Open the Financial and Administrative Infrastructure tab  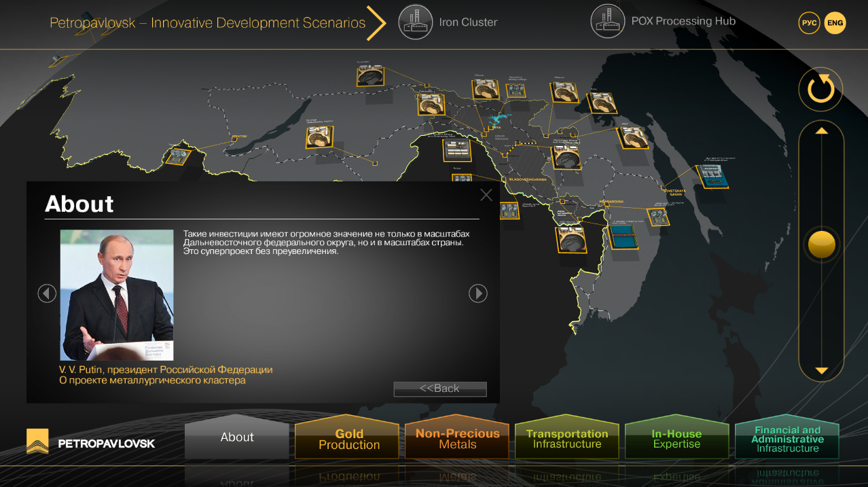[x=787, y=437]
